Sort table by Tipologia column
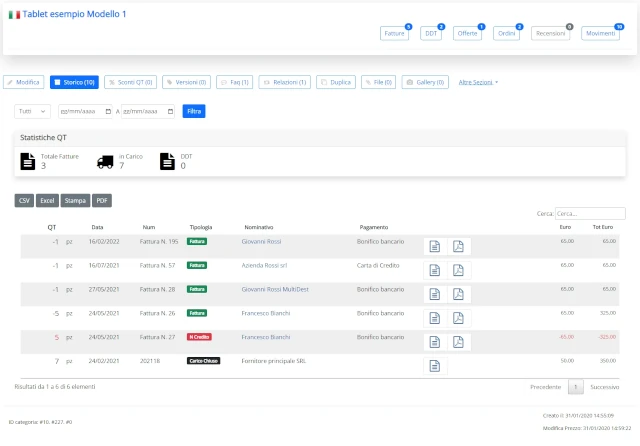Viewport: 640px width, 446px height. coord(201,227)
